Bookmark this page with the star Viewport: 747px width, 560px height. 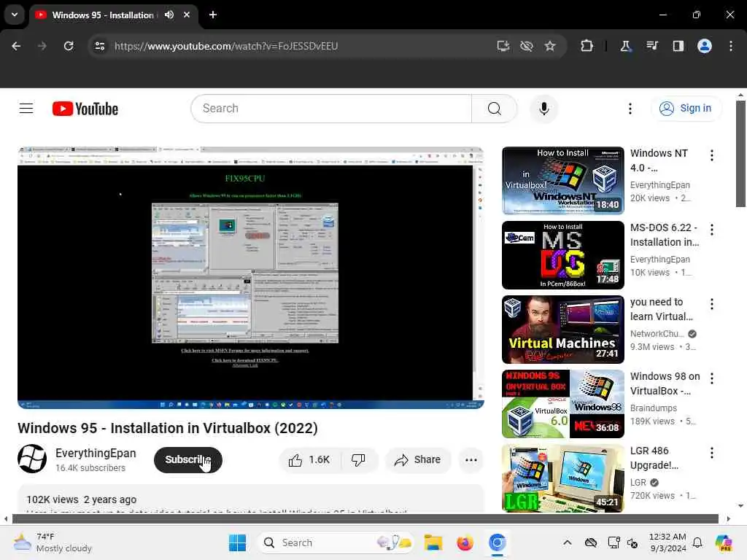point(550,46)
